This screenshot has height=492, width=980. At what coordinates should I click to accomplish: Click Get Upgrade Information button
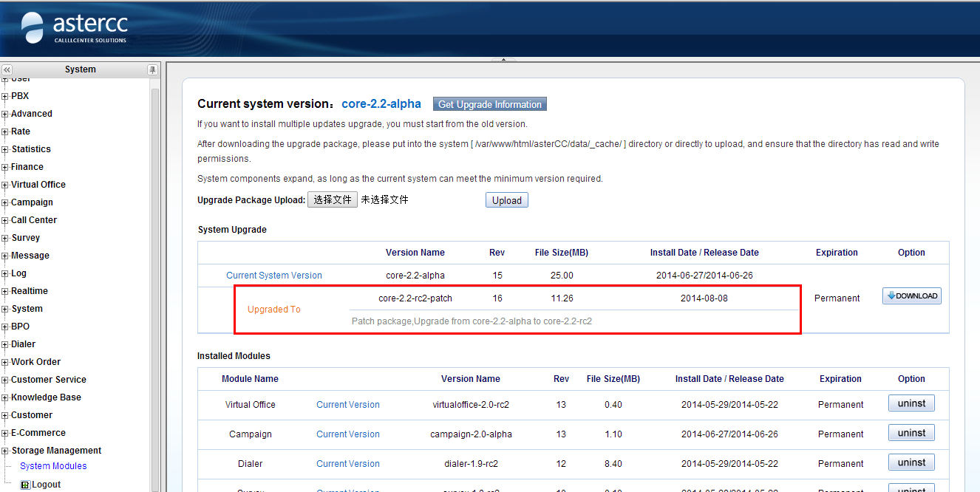click(x=489, y=104)
